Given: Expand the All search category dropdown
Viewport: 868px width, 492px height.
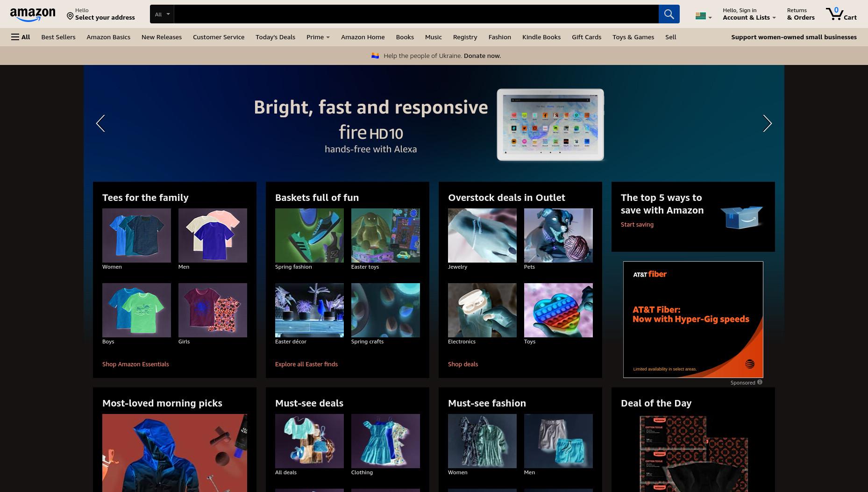Looking at the screenshot, I should [162, 14].
